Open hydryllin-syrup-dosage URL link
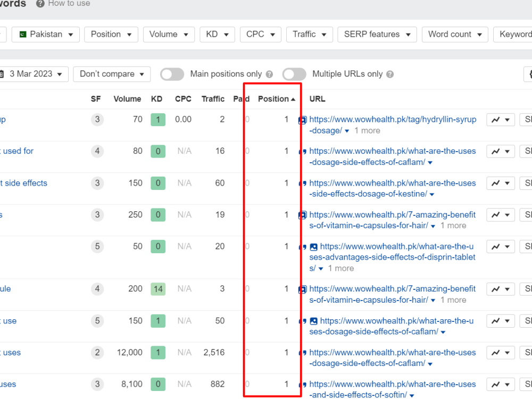The height and width of the screenshot is (399, 532). coord(393,125)
